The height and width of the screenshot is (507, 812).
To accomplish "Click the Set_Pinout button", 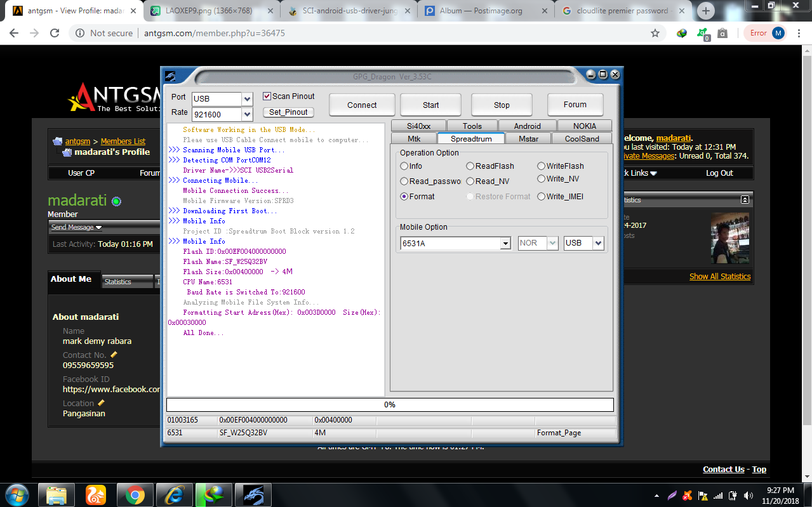I will pos(288,112).
